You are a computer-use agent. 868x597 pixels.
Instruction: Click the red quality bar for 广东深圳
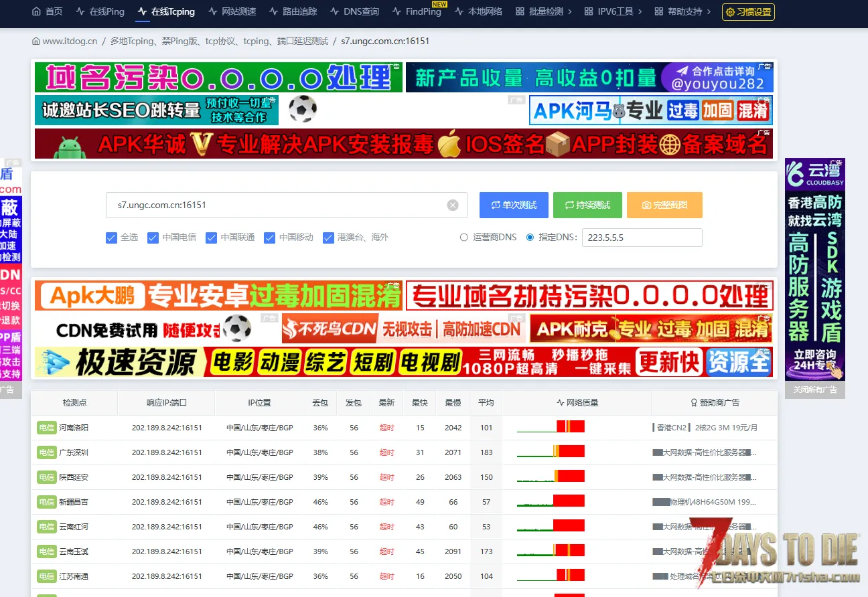click(x=571, y=452)
